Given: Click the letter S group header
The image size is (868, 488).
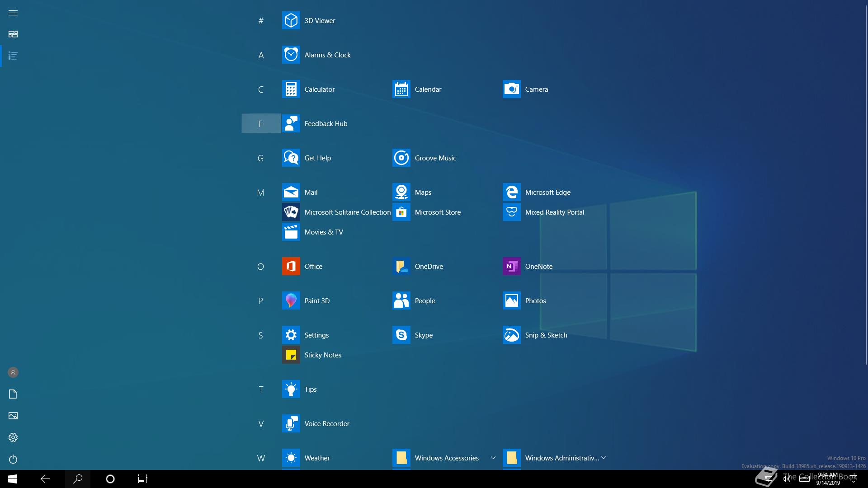Looking at the screenshot, I should pos(261,335).
